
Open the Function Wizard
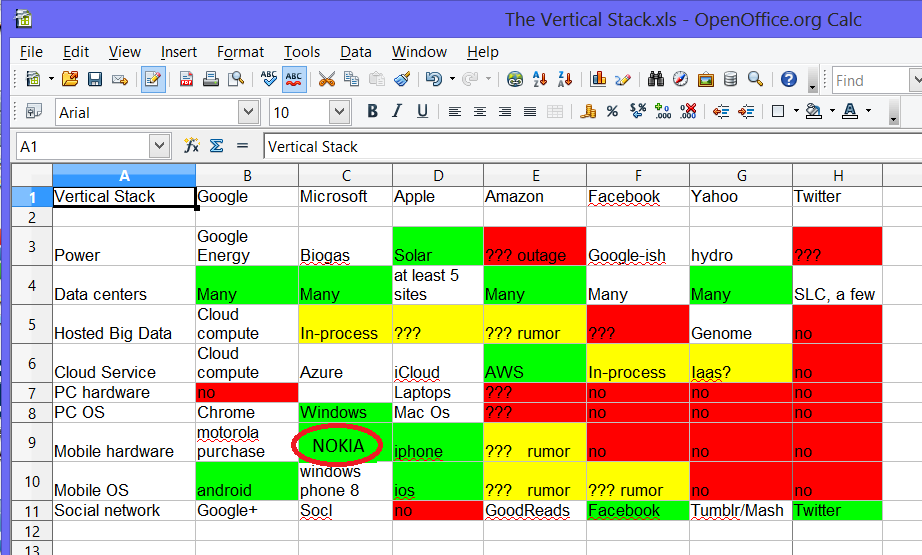point(191,145)
